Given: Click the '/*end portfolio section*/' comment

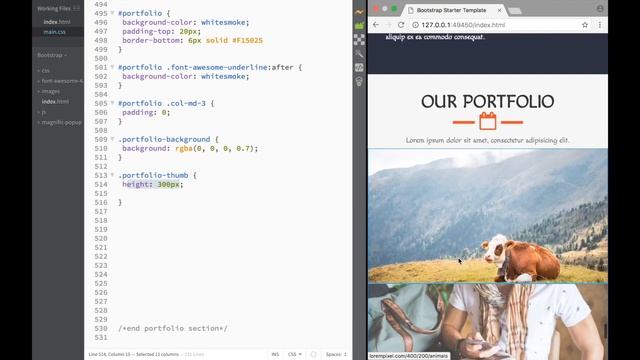Looking at the screenshot, I should (173, 328).
